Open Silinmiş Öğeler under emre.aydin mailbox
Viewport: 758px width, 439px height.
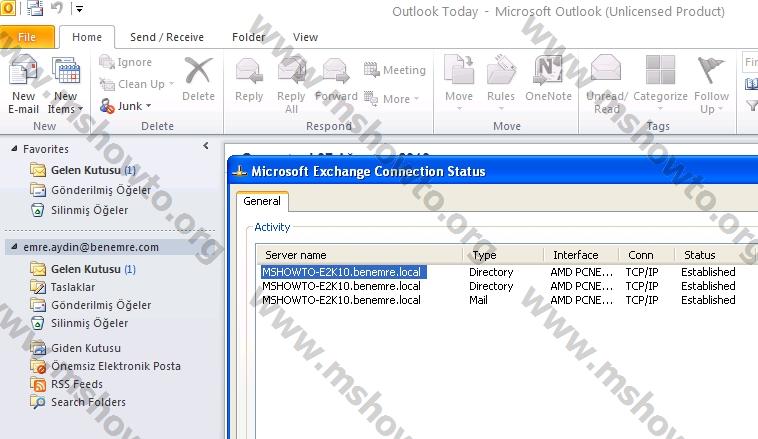coord(79,322)
